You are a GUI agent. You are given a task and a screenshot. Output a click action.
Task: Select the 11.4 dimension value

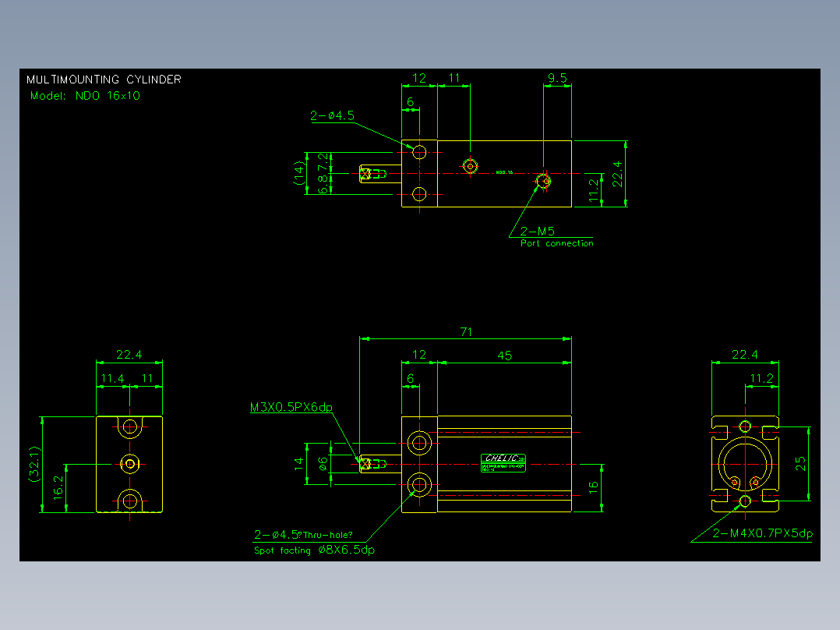(x=112, y=378)
